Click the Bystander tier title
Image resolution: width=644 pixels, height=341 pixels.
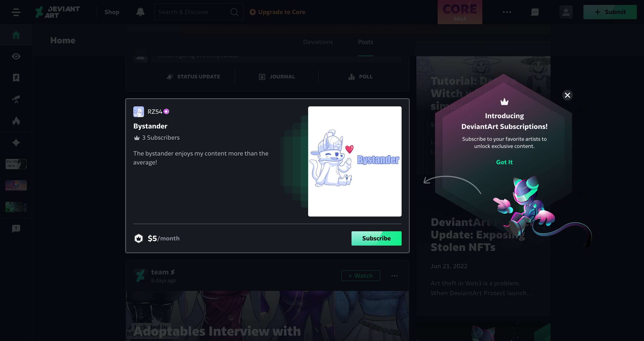point(150,126)
